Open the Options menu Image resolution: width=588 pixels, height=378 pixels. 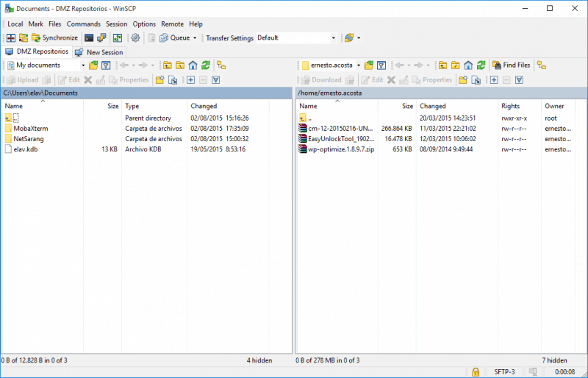click(144, 24)
